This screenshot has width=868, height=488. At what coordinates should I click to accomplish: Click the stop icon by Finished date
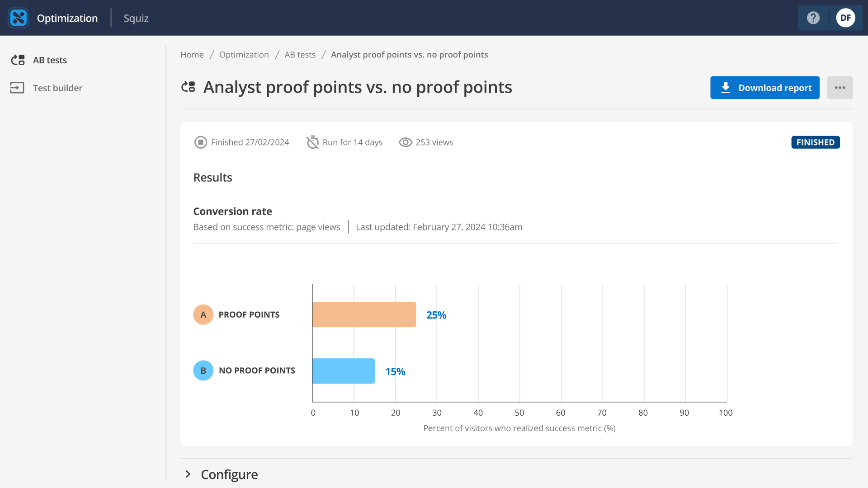coord(200,142)
